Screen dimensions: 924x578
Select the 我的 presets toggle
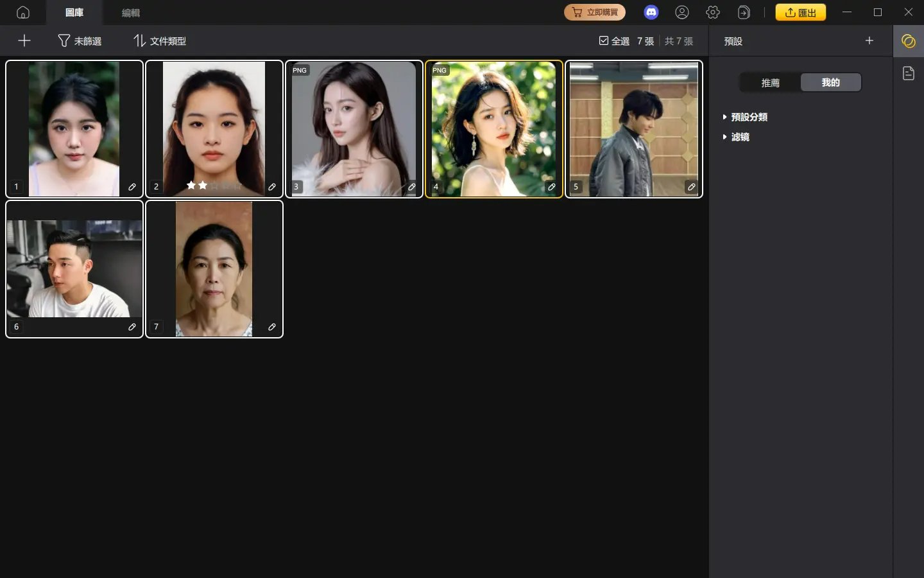click(x=830, y=82)
